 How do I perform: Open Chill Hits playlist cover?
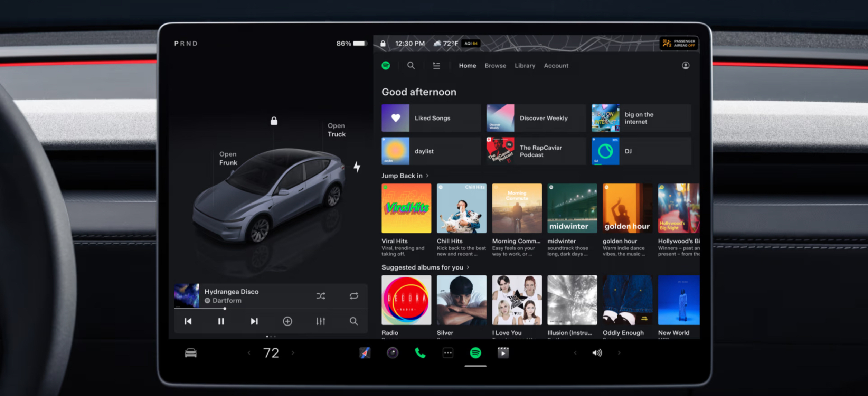click(x=462, y=208)
